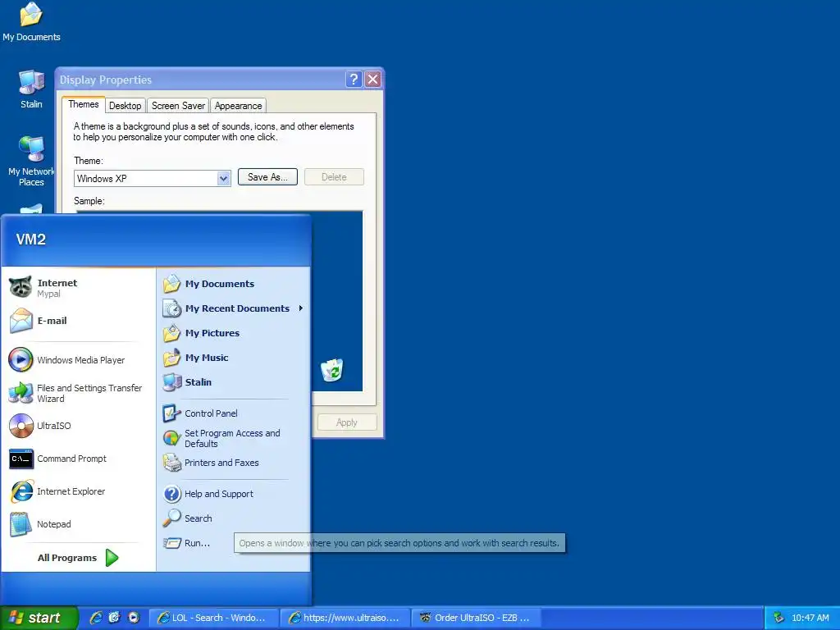The width and height of the screenshot is (840, 630).
Task: Open Files and Settings Transfer Wizard
Action: point(78,393)
